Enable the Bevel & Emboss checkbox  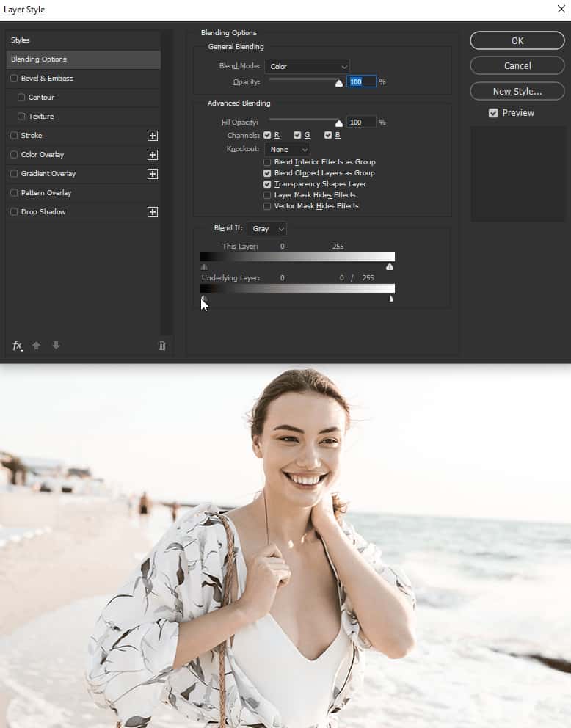14,79
